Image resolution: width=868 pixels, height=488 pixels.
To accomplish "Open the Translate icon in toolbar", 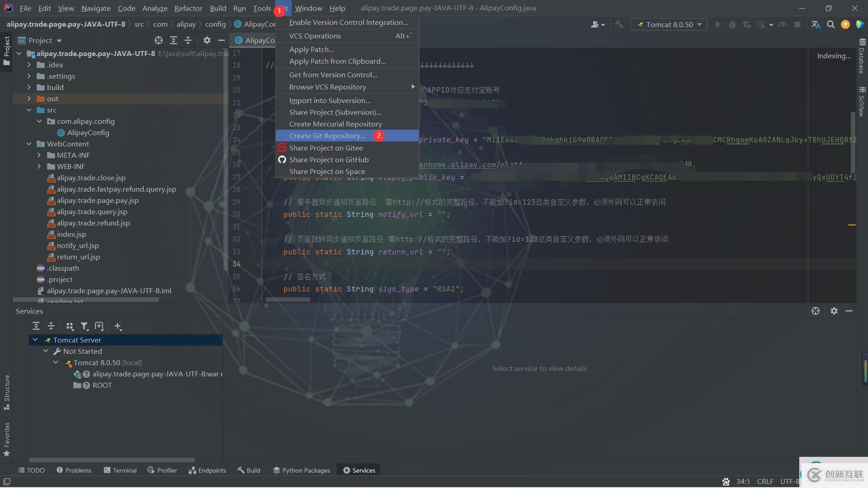I will coord(816,24).
